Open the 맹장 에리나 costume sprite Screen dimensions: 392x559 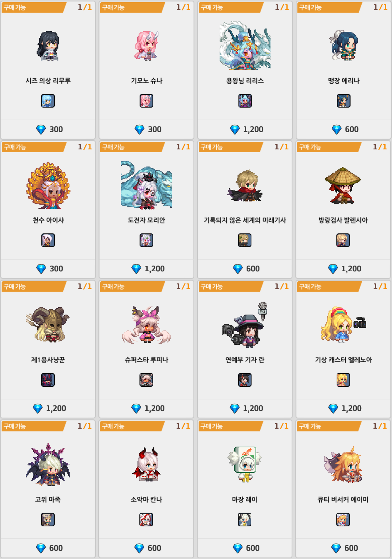coord(344,46)
